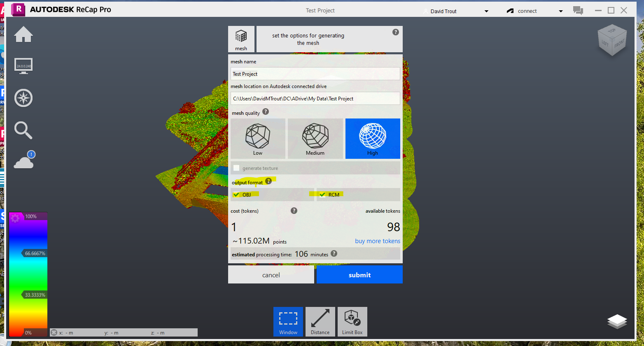Screen dimensions: 644x346
Task: Click the layers icon in the bottom-right corner
Action: coord(617,322)
